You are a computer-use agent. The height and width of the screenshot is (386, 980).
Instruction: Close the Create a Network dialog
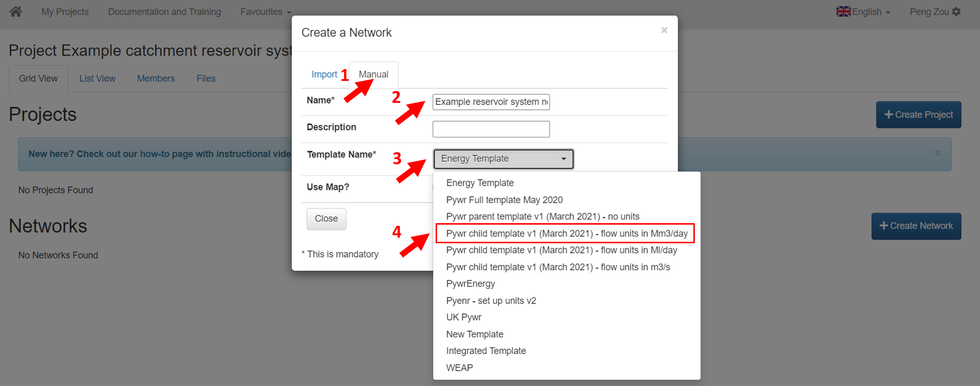(664, 30)
